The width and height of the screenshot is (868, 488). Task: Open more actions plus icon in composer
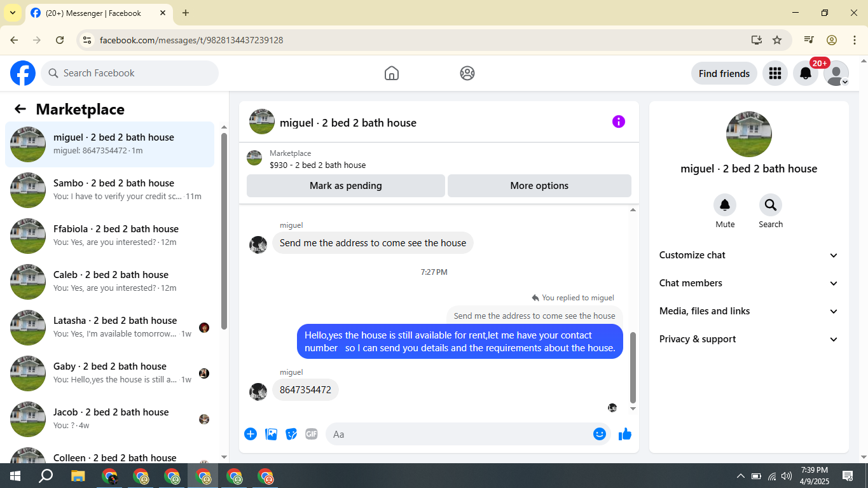tap(251, 434)
